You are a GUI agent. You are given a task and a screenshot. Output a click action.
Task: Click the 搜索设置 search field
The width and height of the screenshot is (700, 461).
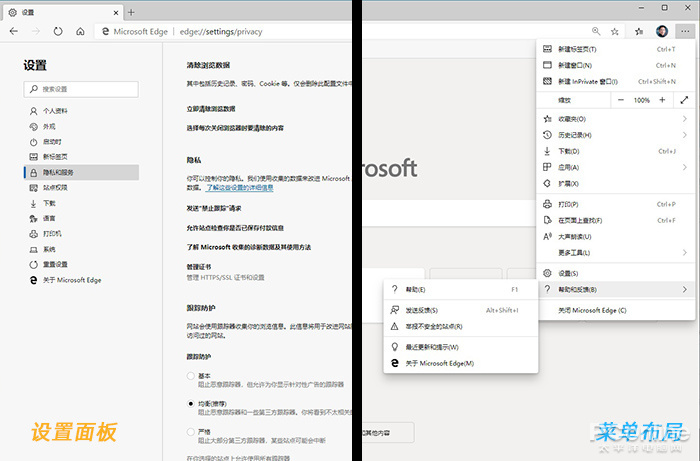coord(81,89)
